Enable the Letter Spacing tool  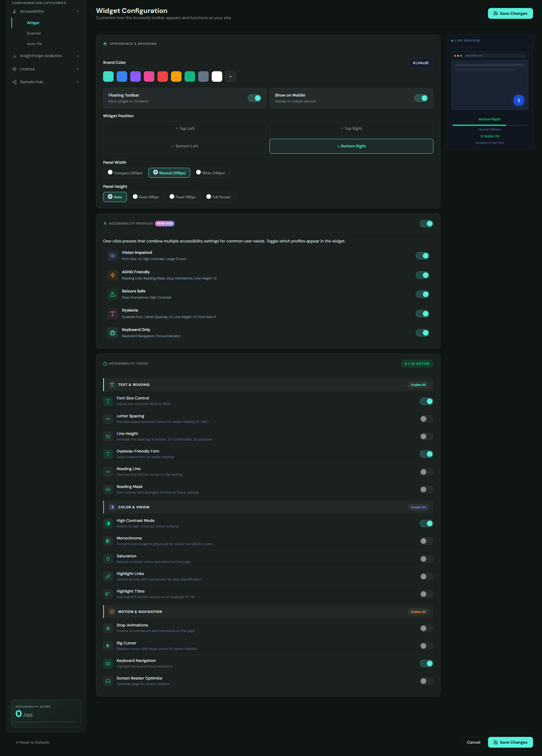coord(426,419)
